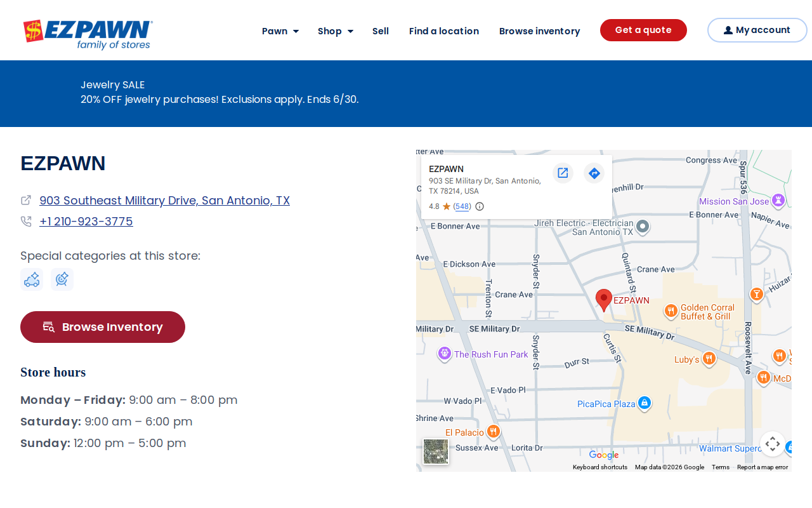This screenshot has height=508, width=812.
Task: Switch to satellite imagery thumbnail
Action: click(x=436, y=451)
